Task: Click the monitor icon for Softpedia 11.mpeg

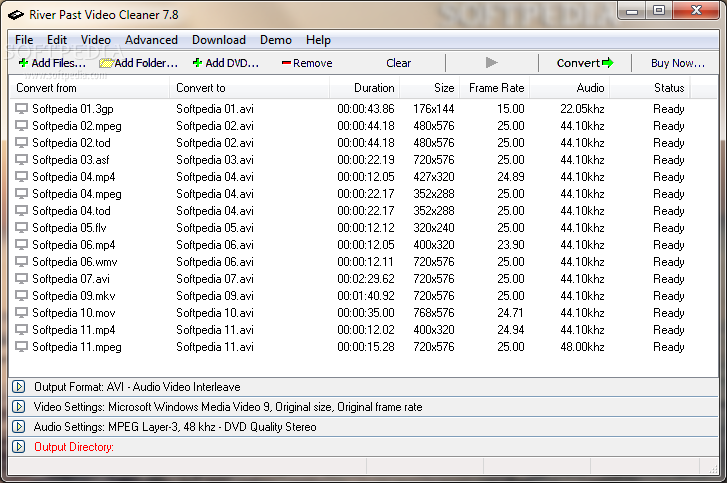Action: [21, 347]
